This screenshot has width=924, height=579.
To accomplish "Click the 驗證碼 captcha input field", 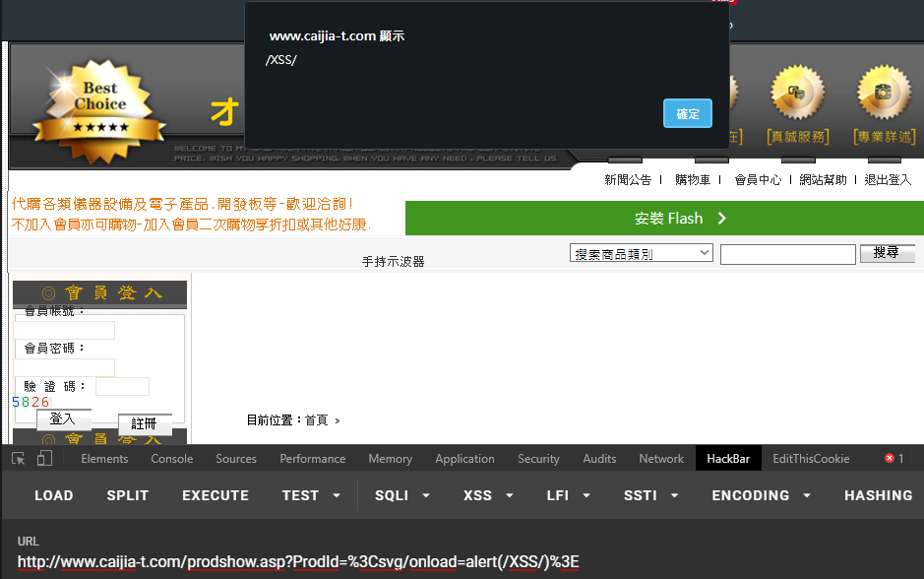I will pyautogui.click(x=123, y=387).
